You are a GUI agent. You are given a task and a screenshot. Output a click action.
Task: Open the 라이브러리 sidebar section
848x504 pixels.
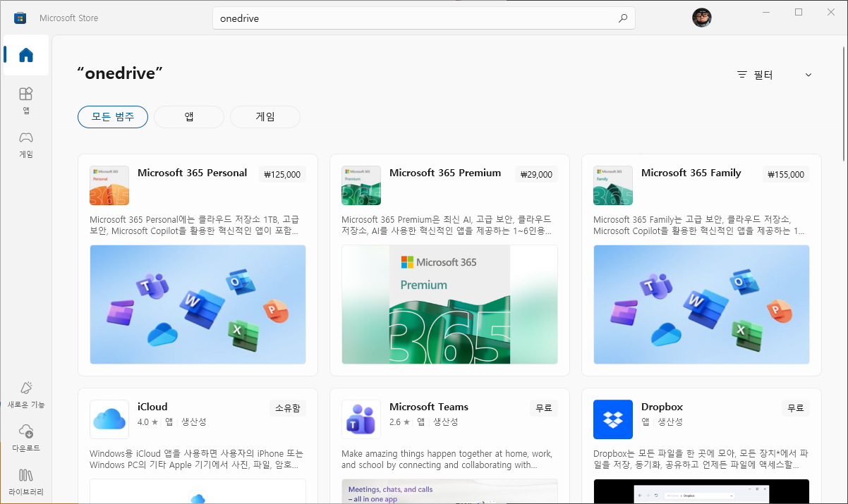(x=25, y=481)
